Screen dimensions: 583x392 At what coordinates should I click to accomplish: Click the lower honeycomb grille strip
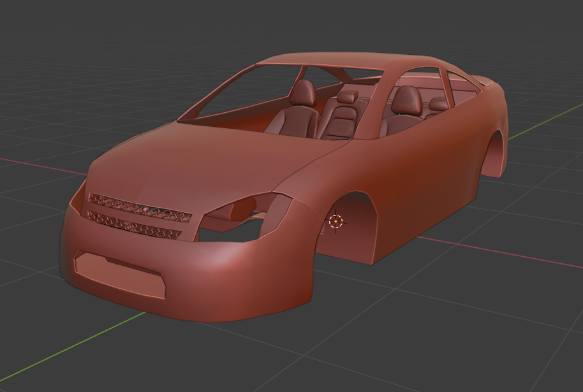[135, 224]
